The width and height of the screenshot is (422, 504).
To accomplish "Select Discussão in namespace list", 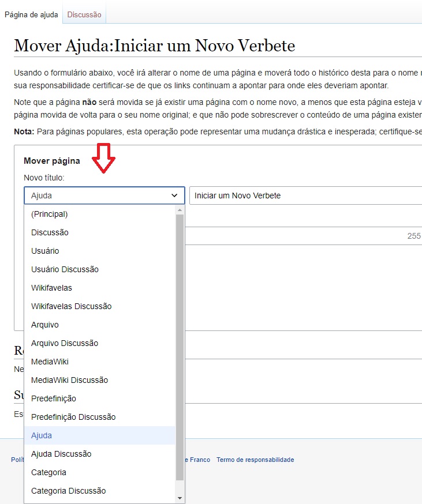I will click(50, 232).
